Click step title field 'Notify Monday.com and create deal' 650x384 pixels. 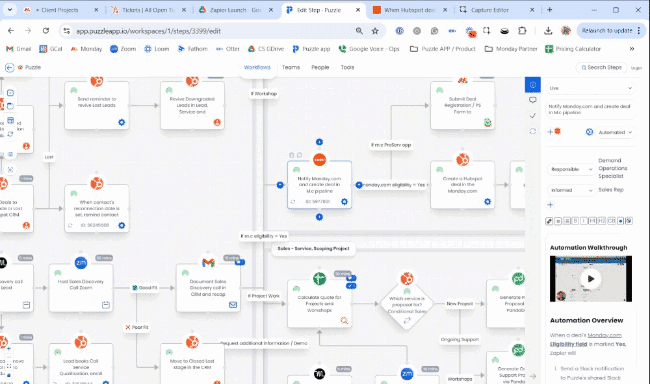(x=591, y=109)
